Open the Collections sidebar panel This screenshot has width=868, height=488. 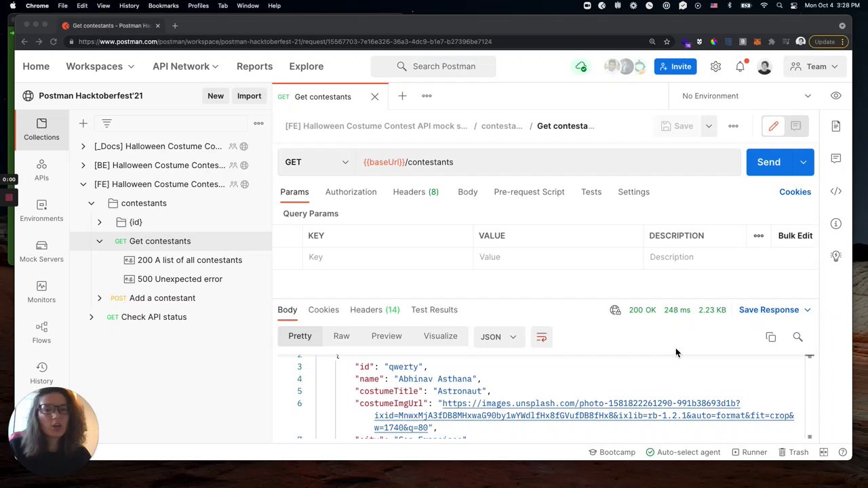41,129
